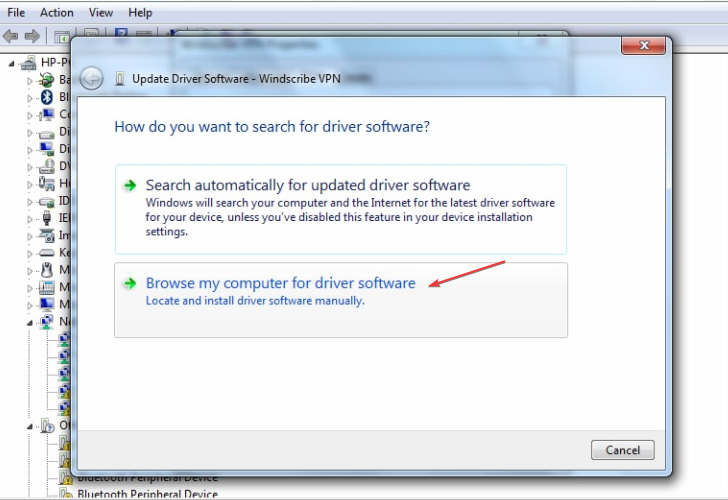This screenshot has height=500, width=728.
Task: Choose Search automatically for updated driver software
Action: pyautogui.click(x=341, y=209)
